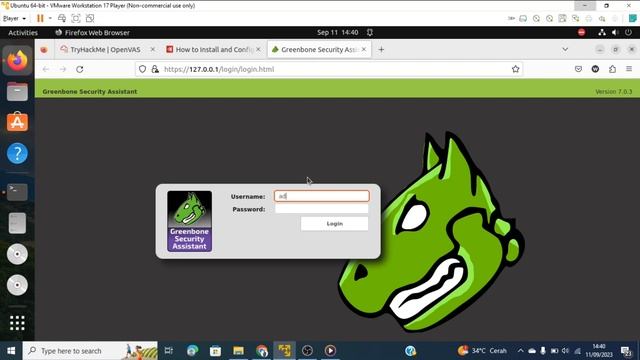The width and height of the screenshot is (640, 360).
Task: Click the Username input field
Action: point(322,196)
